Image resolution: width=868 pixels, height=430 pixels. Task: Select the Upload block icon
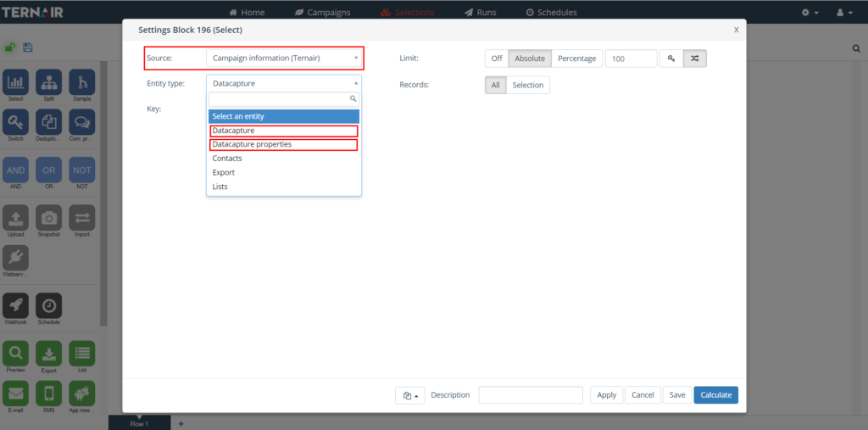(x=15, y=218)
